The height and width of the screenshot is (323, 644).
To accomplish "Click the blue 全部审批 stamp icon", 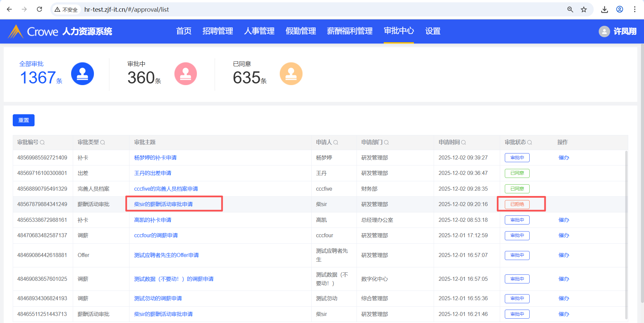I will [83, 74].
